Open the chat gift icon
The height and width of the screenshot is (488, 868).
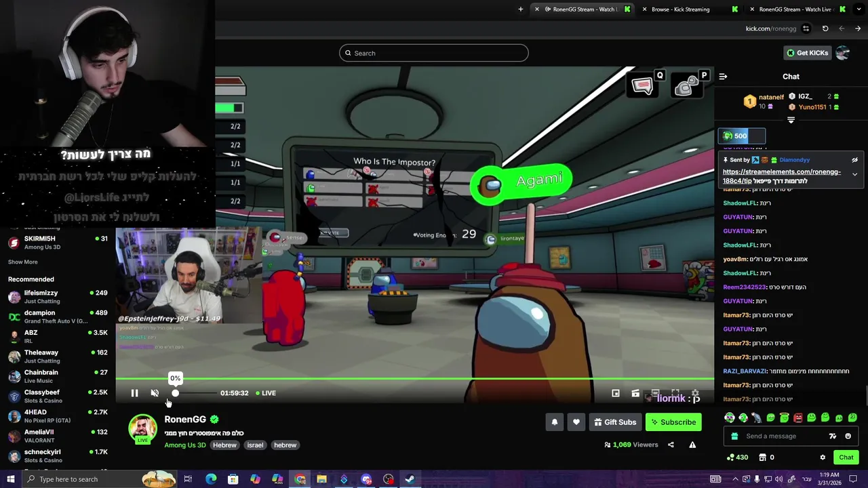click(733, 436)
